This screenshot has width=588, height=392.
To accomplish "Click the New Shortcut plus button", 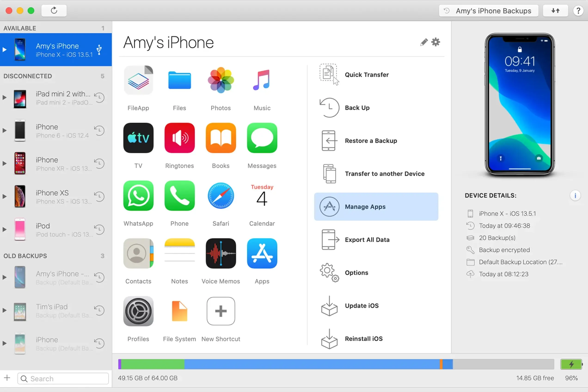I will [220, 311].
